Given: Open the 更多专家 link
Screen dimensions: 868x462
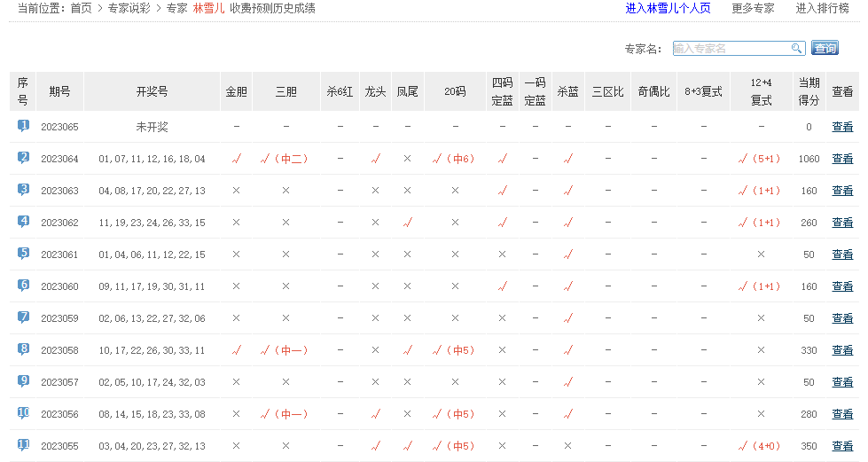Looking at the screenshot, I should (753, 8).
